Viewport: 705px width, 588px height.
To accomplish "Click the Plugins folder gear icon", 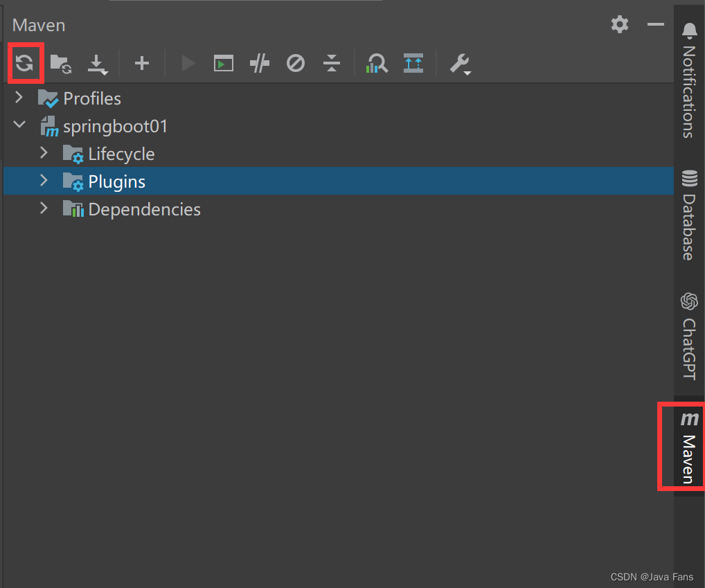I will 73,181.
